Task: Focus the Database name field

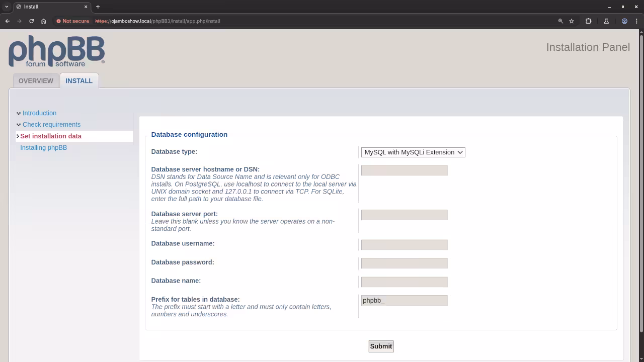Action: coord(404,282)
